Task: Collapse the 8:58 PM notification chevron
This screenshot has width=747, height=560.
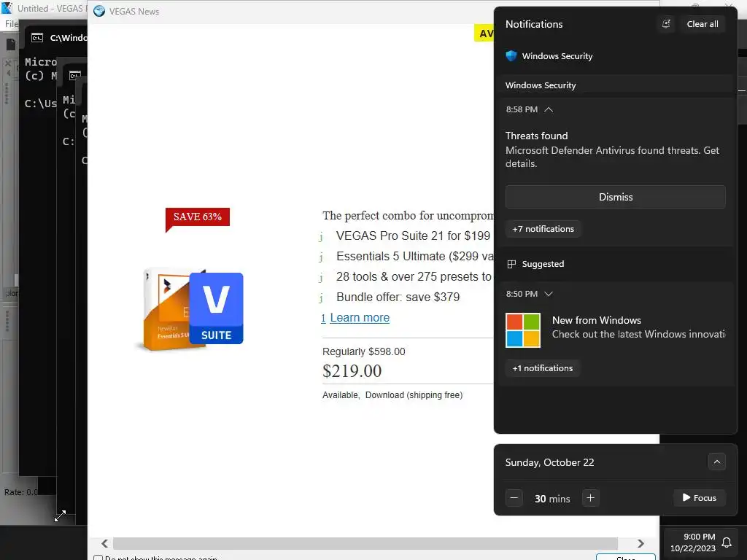Action: 549,109
